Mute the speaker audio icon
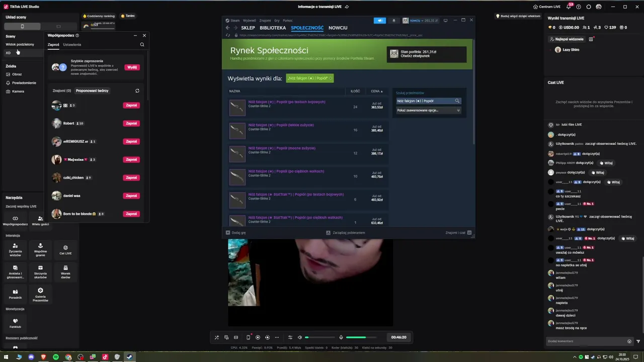Screen dimensions: 644x362 point(300,337)
